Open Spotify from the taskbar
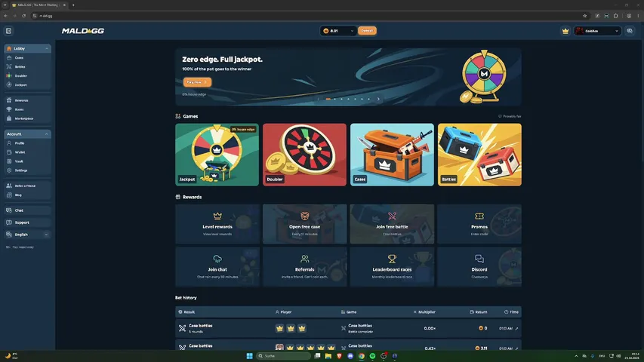 click(372, 356)
